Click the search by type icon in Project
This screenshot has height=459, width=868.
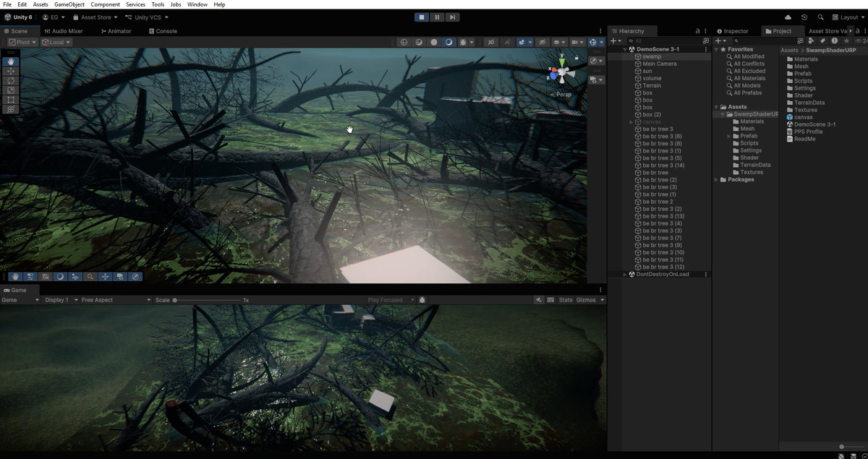pyautogui.click(x=811, y=41)
